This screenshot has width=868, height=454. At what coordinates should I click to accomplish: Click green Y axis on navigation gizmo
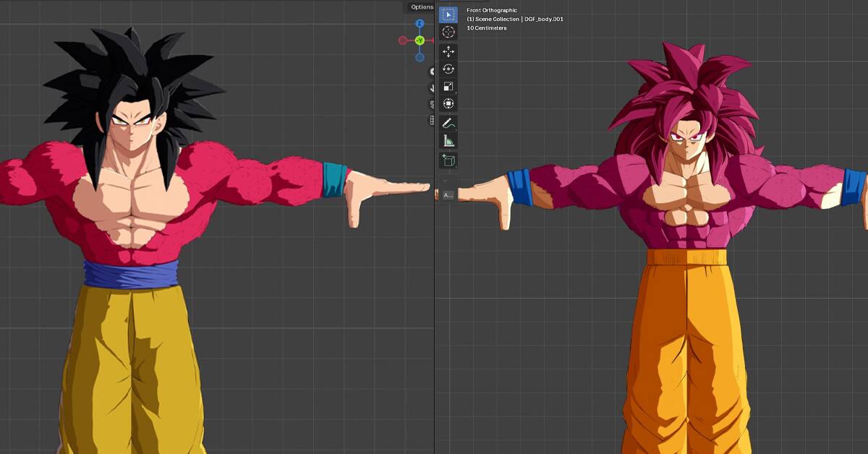420,40
